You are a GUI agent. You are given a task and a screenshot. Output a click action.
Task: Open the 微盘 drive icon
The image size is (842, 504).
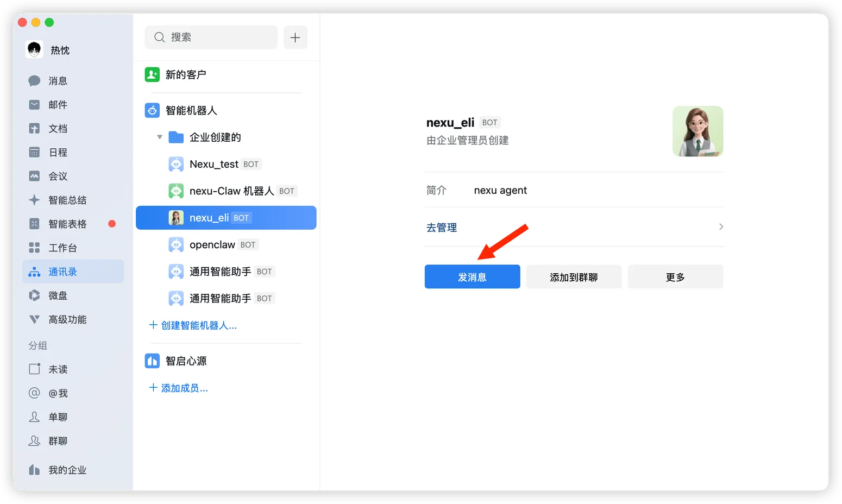tap(34, 295)
